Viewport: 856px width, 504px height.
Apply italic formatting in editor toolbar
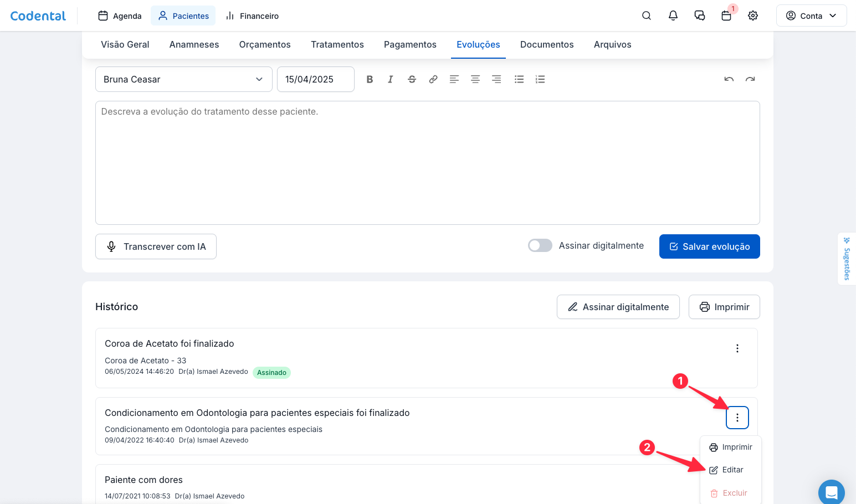[x=391, y=79]
